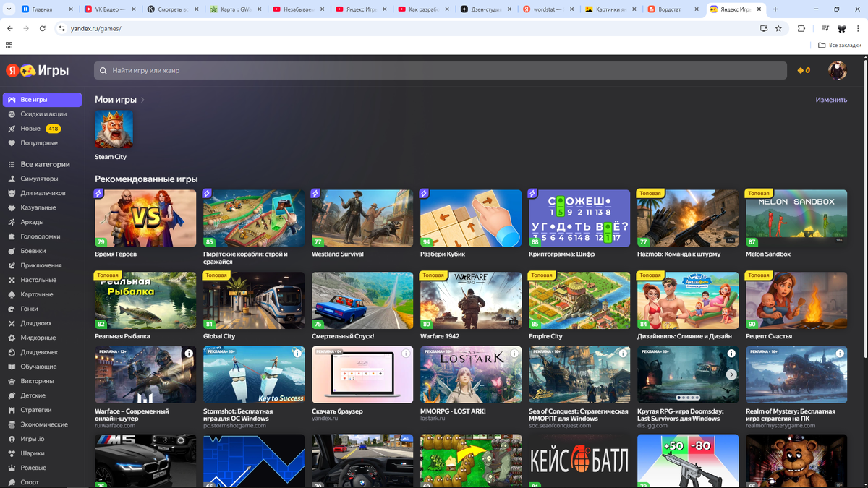
Task: Open Скидки и акции section
Action: (43, 114)
